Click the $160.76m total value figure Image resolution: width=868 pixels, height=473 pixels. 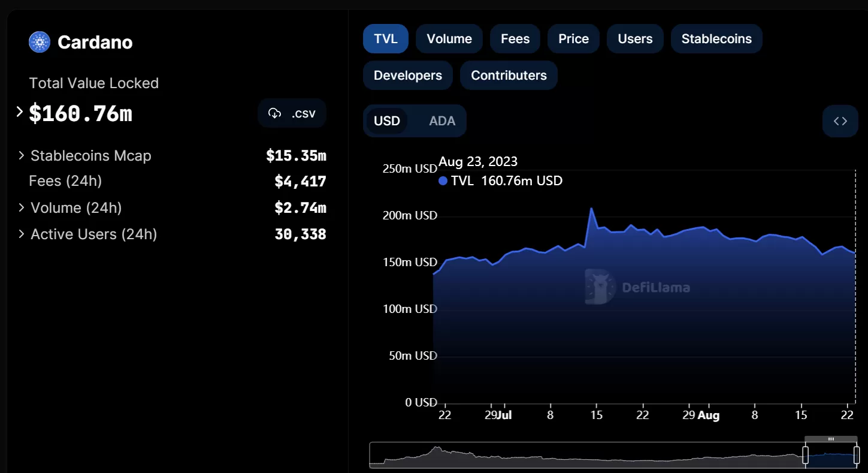tap(80, 113)
